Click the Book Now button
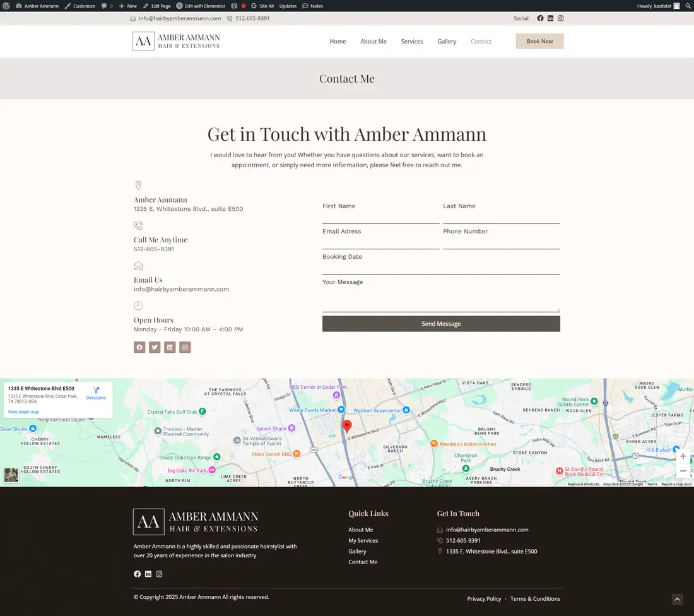 click(539, 41)
